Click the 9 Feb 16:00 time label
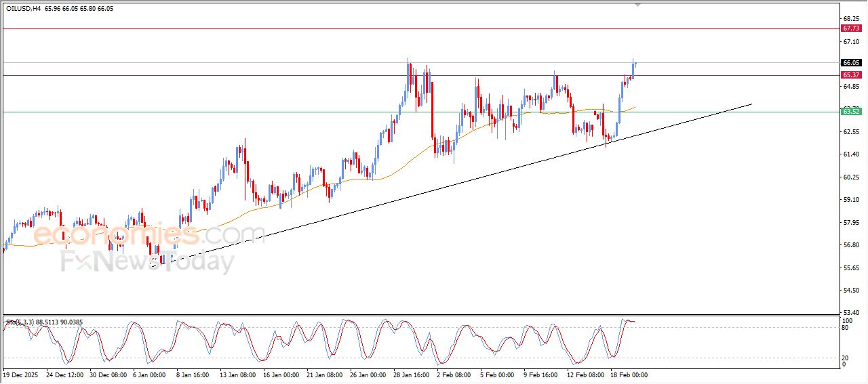The image size is (868, 384). click(x=541, y=374)
